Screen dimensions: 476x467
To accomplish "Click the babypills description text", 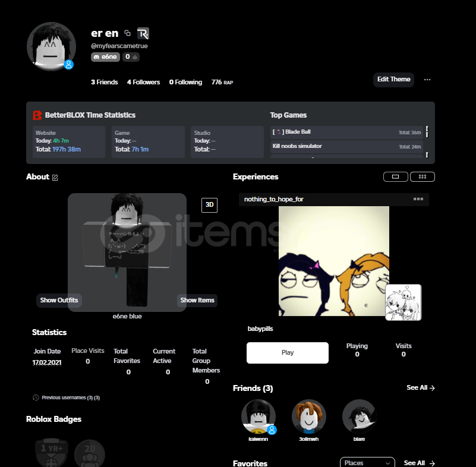I will click(260, 329).
